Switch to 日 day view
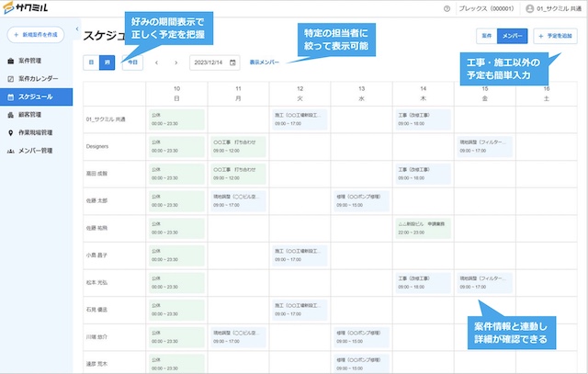This screenshot has height=374, width=588. click(90, 62)
